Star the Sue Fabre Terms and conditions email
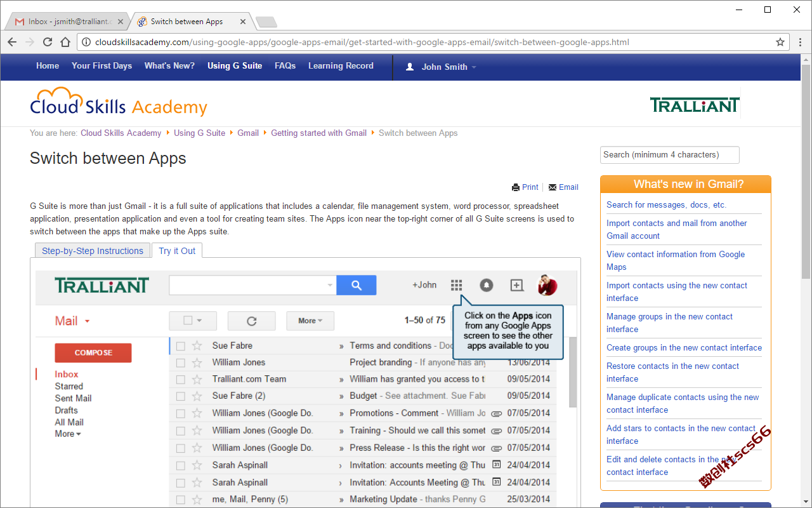Image resolution: width=812 pixels, height=508 pixels. click(197, 346)
